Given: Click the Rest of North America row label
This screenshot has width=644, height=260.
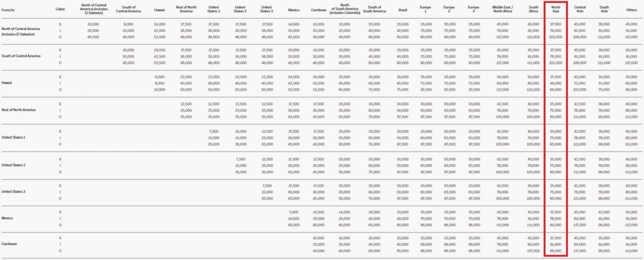Looking at the screenshot, I should [x=19, y=110].
